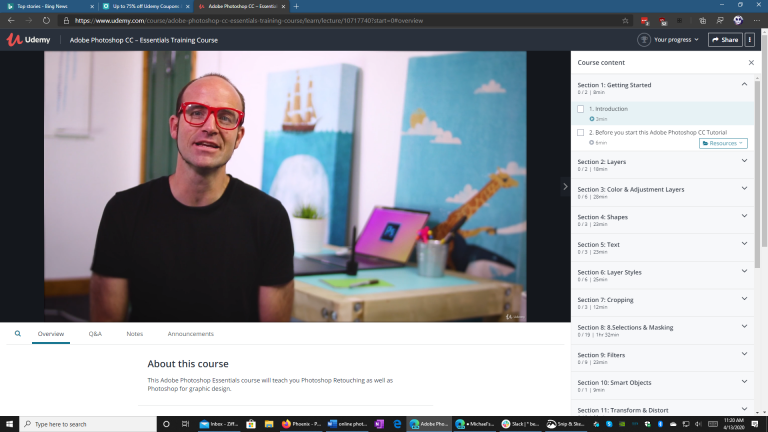Click the browser forward arrow
Screen dimensions: 768x432
pyautogui.click(x=28, y=21)
